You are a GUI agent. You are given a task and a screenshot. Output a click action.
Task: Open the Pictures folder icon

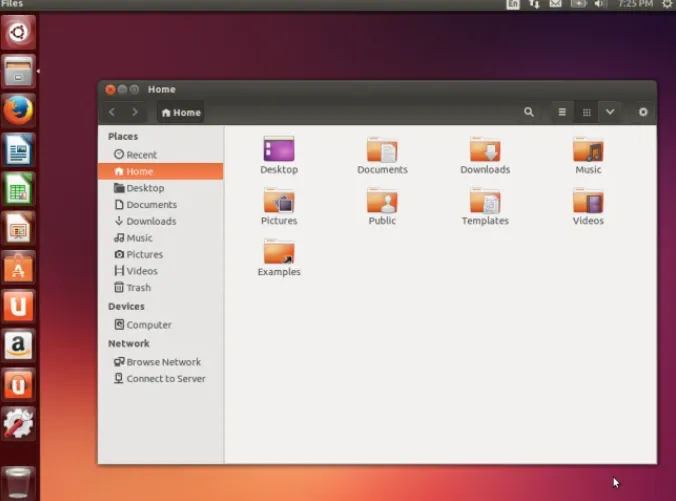(x=279, y=202)
